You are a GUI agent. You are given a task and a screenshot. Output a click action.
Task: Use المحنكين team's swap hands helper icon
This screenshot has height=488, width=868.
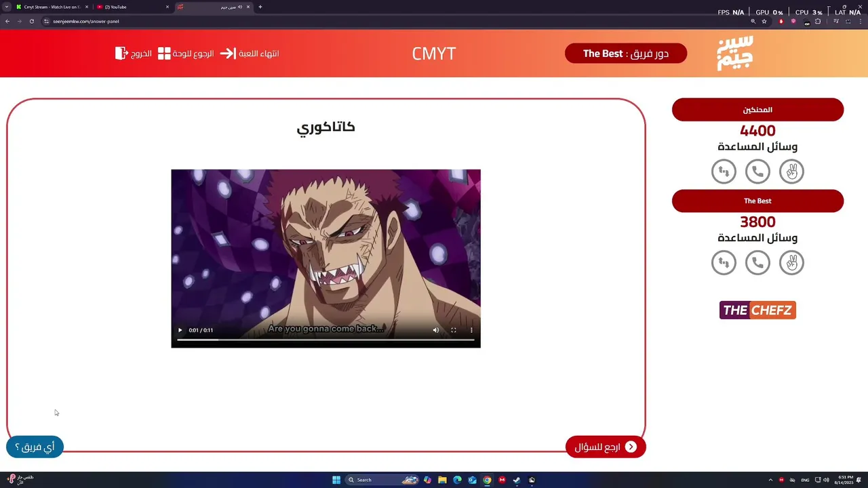point(724,171)
